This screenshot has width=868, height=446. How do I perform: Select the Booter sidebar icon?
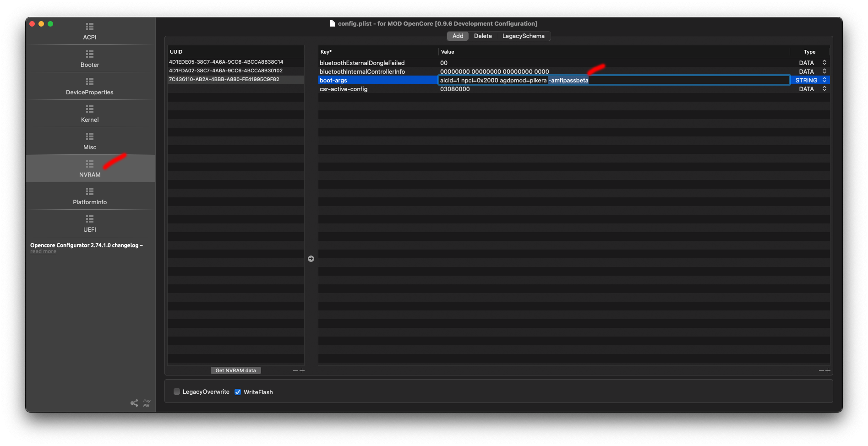tap(89, 60)
